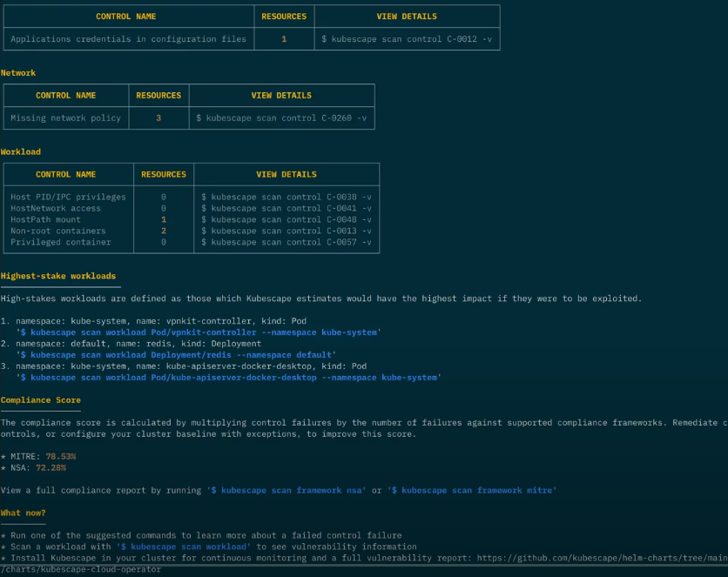The image size is (728, 577).
Task: Select scan workload Pod/kube-apiserver-docker-desktop command
Action: [x=229, y=378]
